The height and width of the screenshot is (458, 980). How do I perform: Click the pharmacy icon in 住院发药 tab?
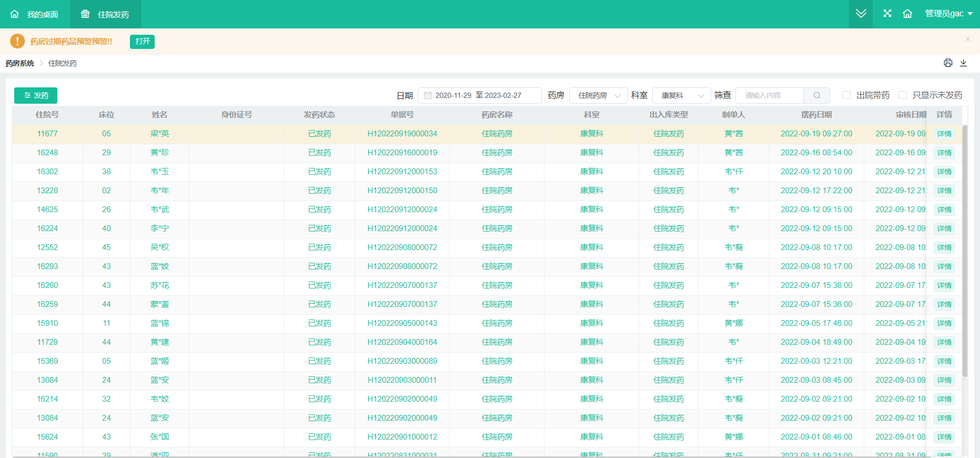point(85,14)
